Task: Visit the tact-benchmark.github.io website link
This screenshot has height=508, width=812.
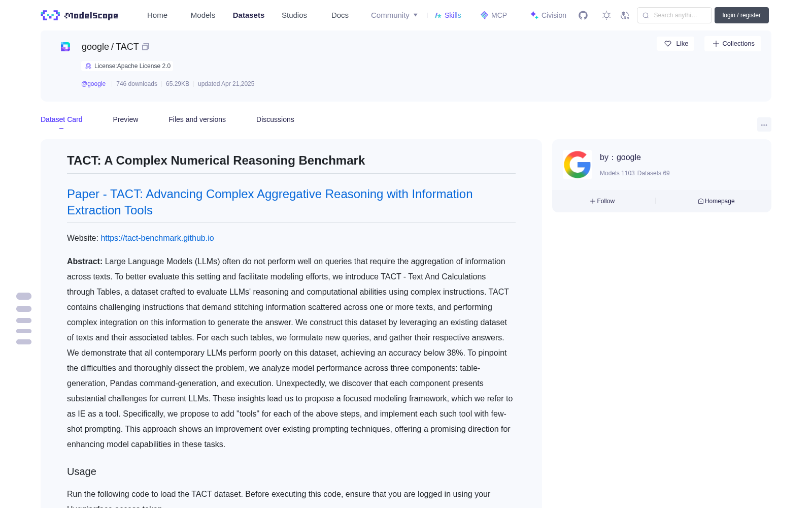Action: tap(157, 238)
